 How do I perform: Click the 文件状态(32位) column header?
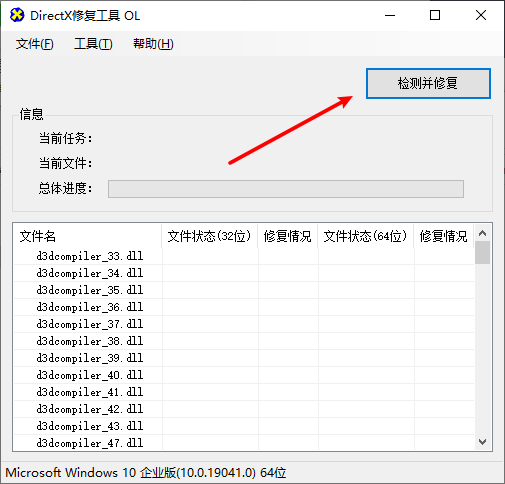pos(210,236)
